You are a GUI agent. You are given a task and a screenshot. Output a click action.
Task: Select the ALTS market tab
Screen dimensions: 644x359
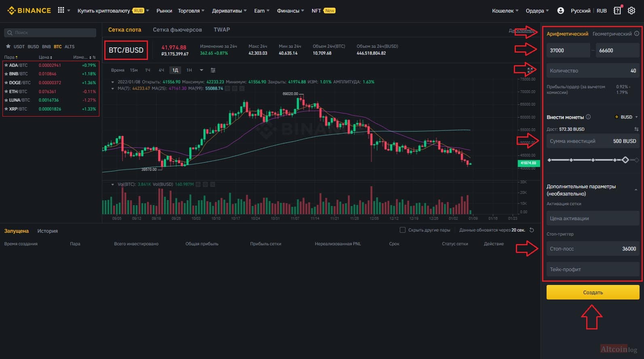tap(70, 47)
